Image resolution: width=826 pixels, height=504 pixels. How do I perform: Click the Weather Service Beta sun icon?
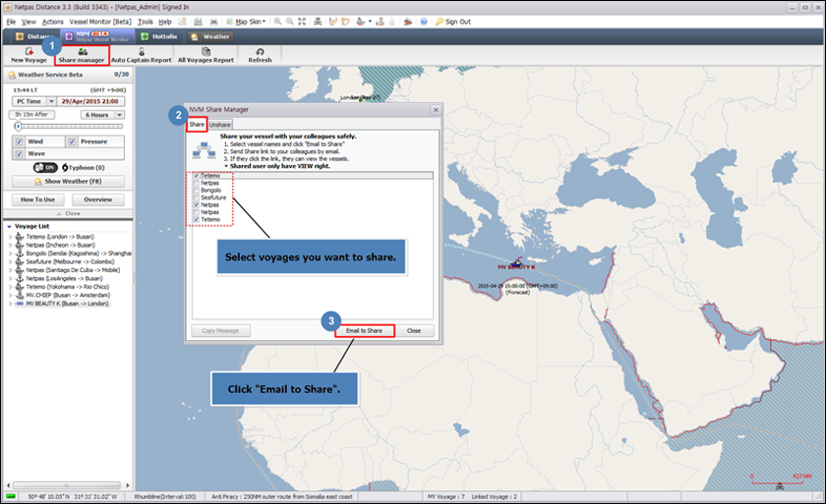point(12,75)
